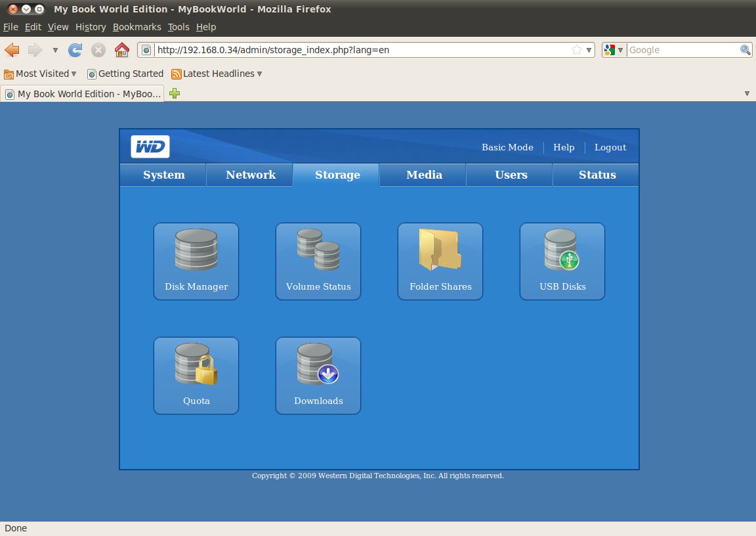Open the Downloads icon
This screenshot has height=536, width=756.
coord(318,375)
